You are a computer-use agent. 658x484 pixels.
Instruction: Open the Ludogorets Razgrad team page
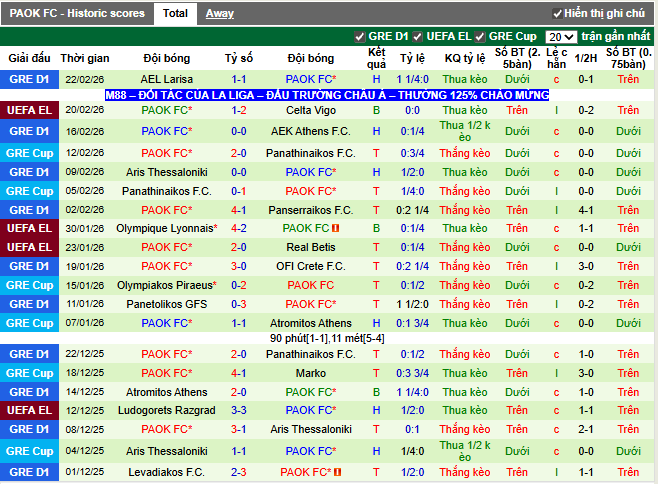(x=167, y=411)
